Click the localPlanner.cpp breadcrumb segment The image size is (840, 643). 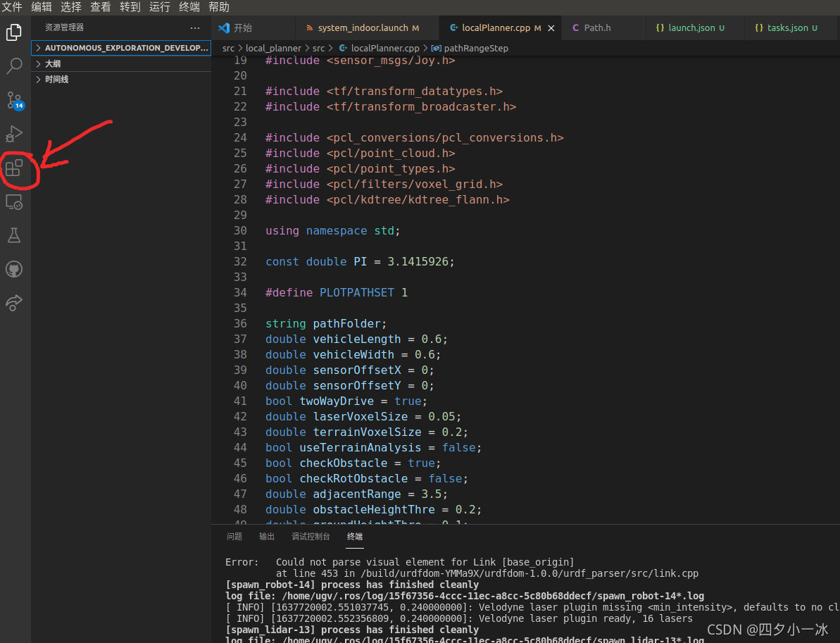click(385, 48)
